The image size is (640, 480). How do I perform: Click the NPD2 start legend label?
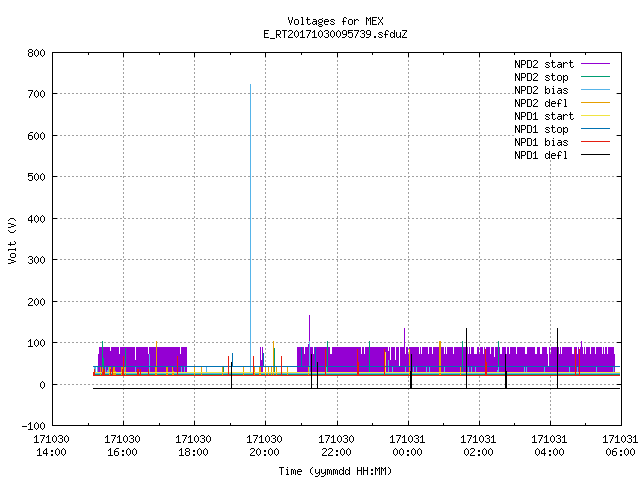(544, 64)
